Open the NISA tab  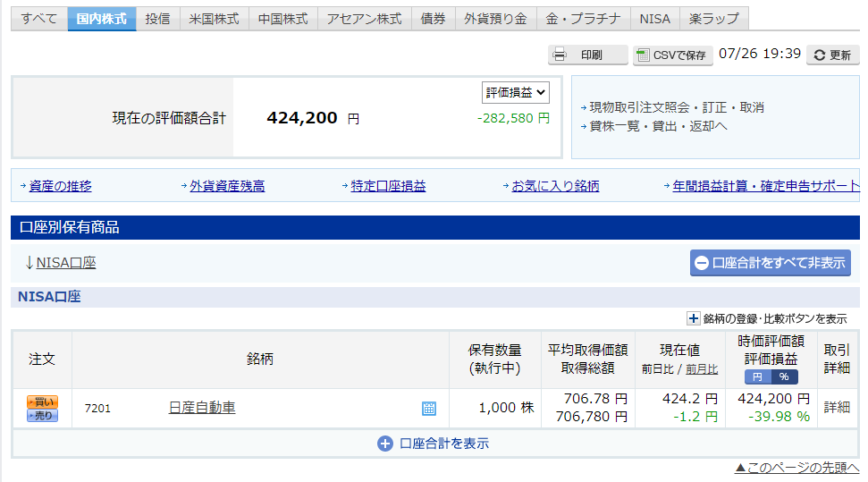tap(655, 19)
